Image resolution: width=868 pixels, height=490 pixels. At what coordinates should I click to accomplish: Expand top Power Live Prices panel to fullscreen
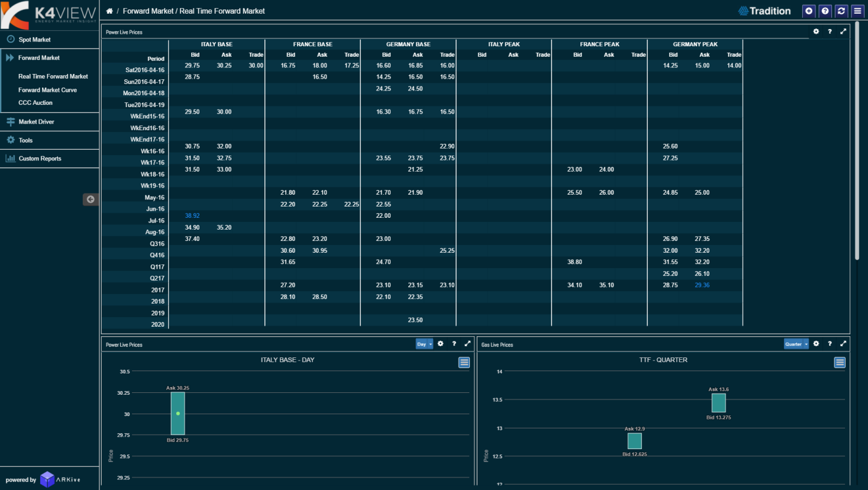pyautogui.click(x=843, y=31)
